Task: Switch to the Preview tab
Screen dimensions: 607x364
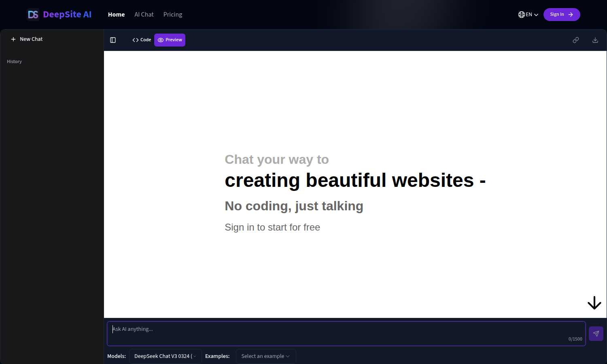Action: click(x=170, y=40)
